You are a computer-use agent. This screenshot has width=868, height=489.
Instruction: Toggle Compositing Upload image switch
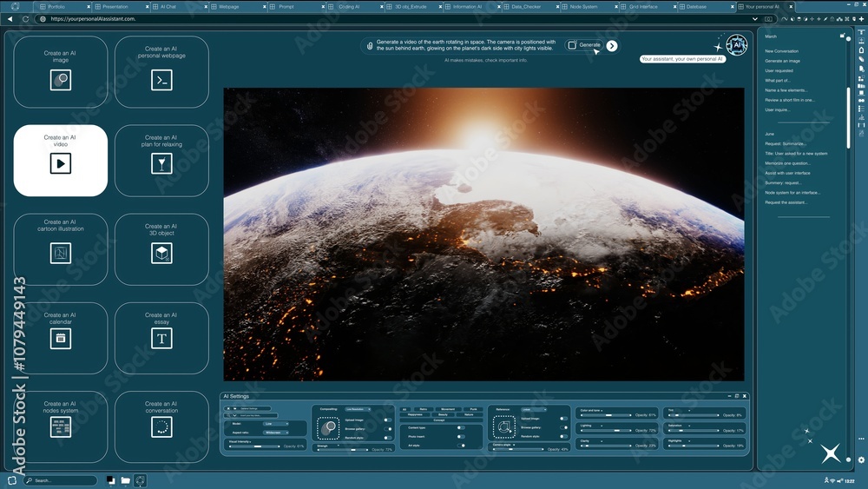click(387, 420)
